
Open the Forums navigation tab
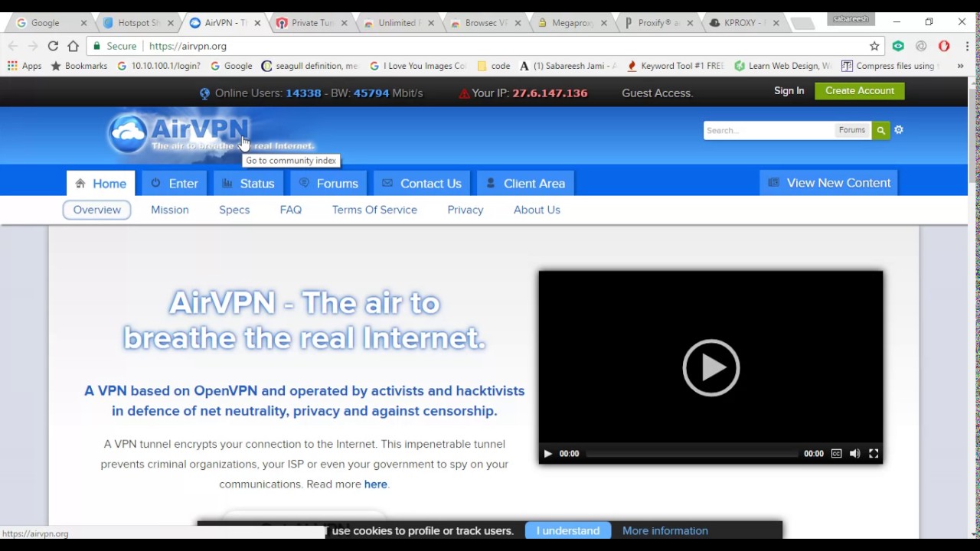[328, 184]
